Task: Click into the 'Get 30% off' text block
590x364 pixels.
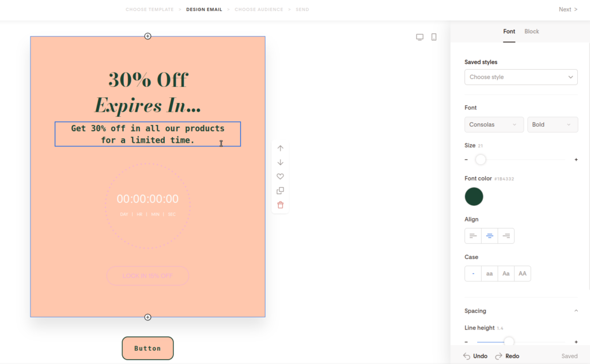Action: [x=148, y=134]
